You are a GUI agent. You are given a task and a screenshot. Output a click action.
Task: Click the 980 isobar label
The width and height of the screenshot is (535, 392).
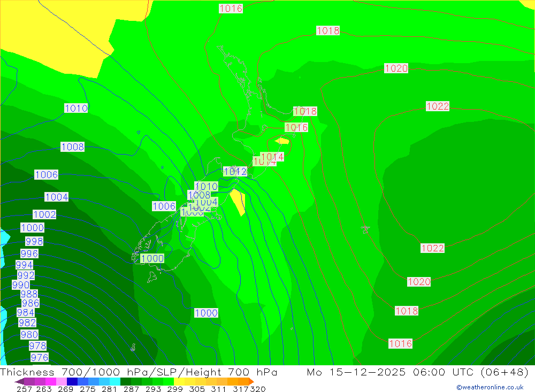click(29, 334)
